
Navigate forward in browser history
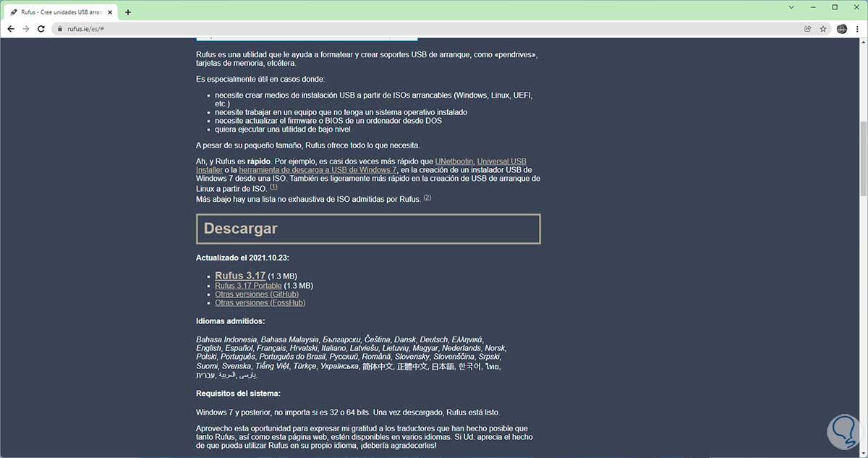click(x=26, y=29)
